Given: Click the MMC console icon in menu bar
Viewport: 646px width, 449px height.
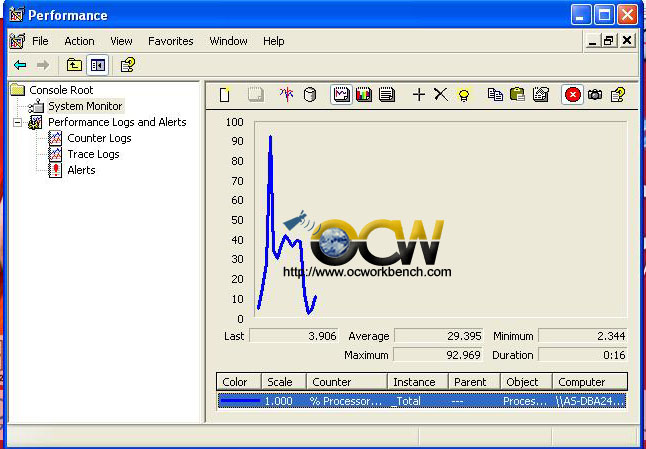Looking at the screenshot, I should pos(17,41).
